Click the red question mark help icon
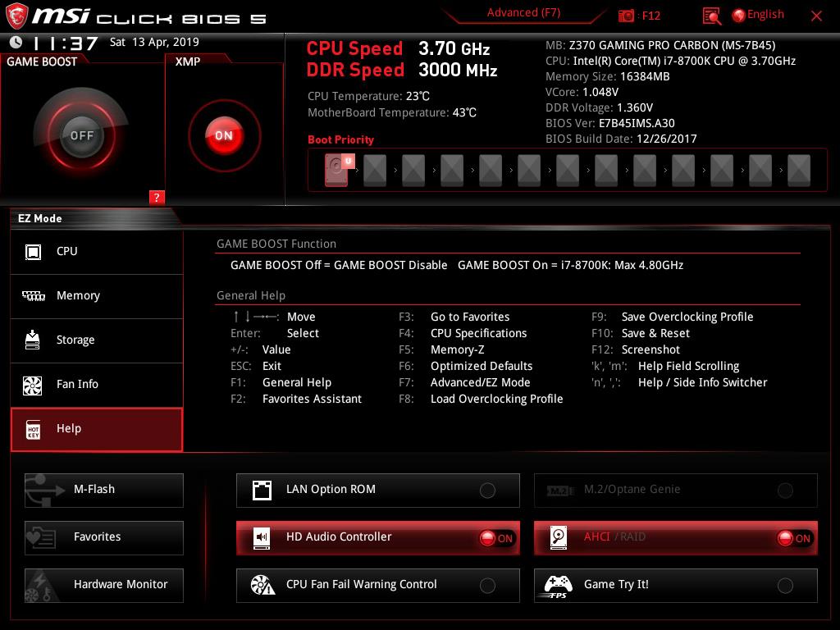840x630 pixels. pos(157,197)
